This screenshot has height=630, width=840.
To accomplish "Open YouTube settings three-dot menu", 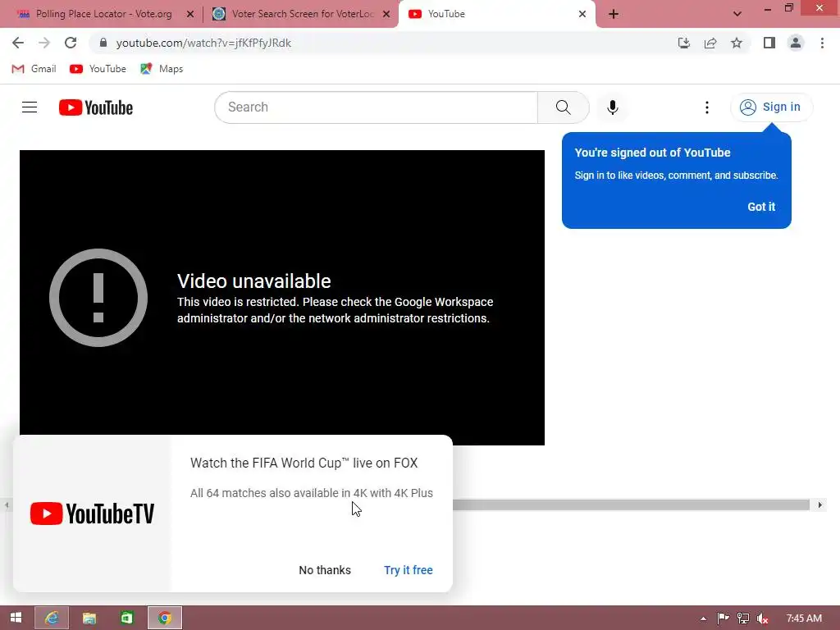I will point(706,107).
